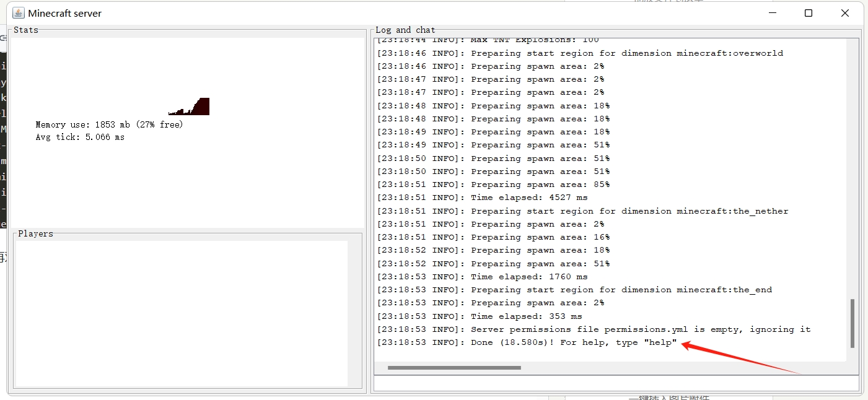
Task: Click the minecraft:overworld start region log line
Action: pos(580,53)
